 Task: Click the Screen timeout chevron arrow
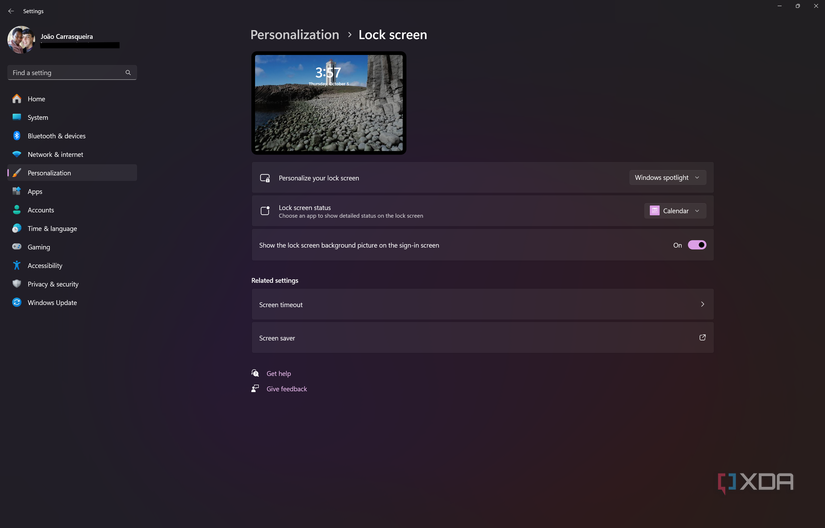pyautogui.click(x=702, y=304)
